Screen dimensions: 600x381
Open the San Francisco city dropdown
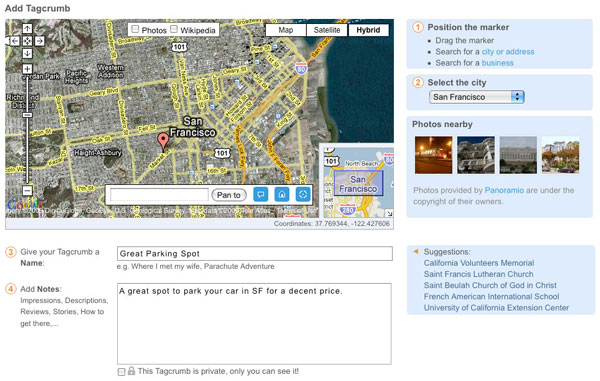tap(476, 97)
